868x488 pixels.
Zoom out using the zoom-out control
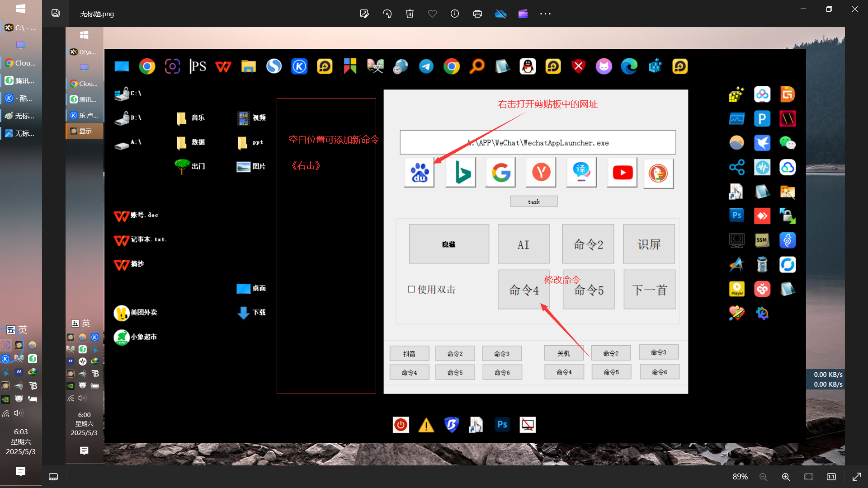763,476
